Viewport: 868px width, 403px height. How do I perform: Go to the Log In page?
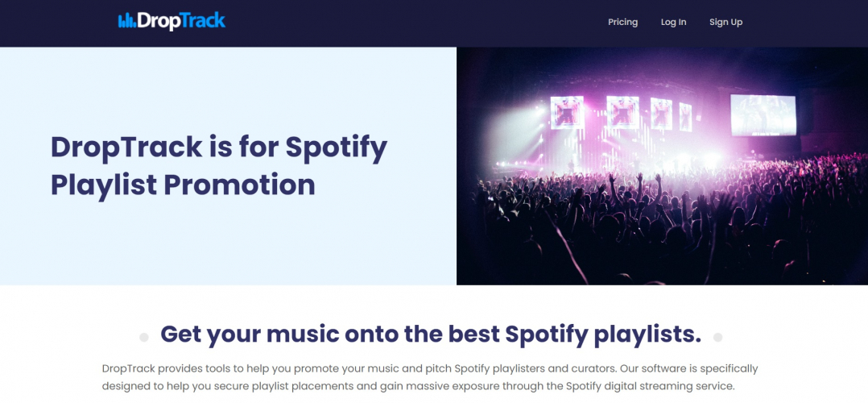tap(673, 23)
